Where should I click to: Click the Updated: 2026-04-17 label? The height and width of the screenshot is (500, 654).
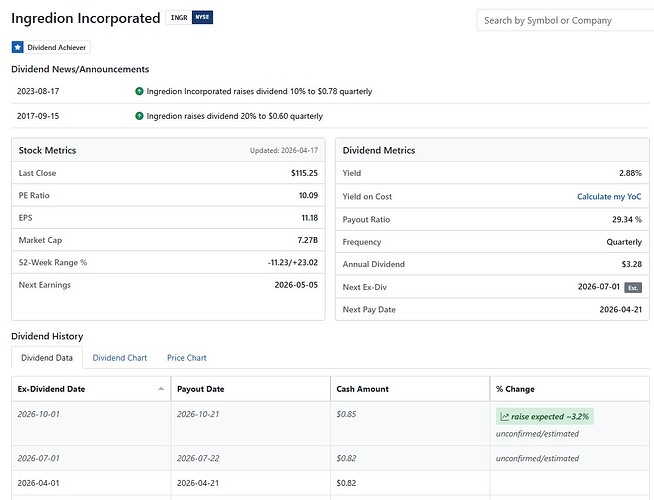(x=284, y=151)
